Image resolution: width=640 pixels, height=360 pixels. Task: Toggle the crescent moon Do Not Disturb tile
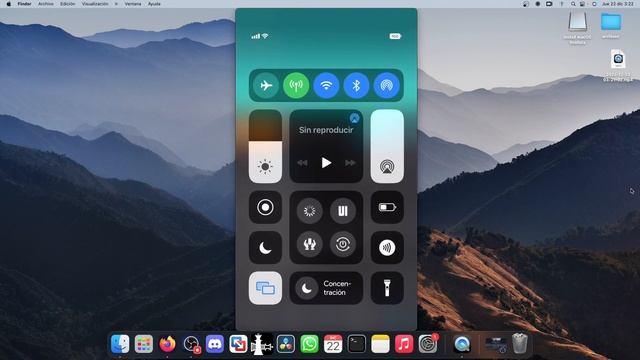pyautogui.click(x=265, y=248)
